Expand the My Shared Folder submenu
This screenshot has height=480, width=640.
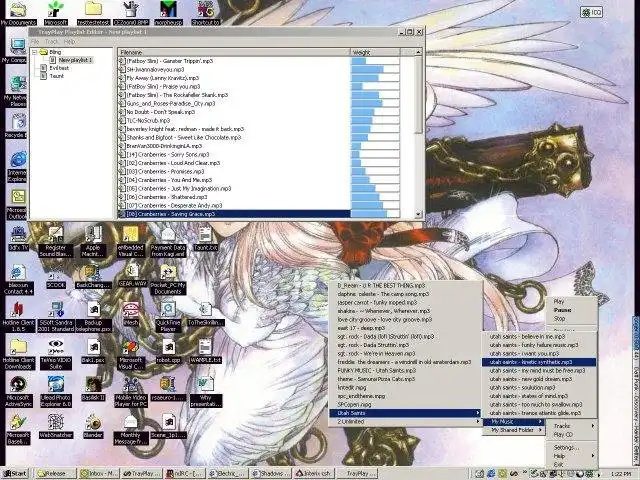pos(513,430)
